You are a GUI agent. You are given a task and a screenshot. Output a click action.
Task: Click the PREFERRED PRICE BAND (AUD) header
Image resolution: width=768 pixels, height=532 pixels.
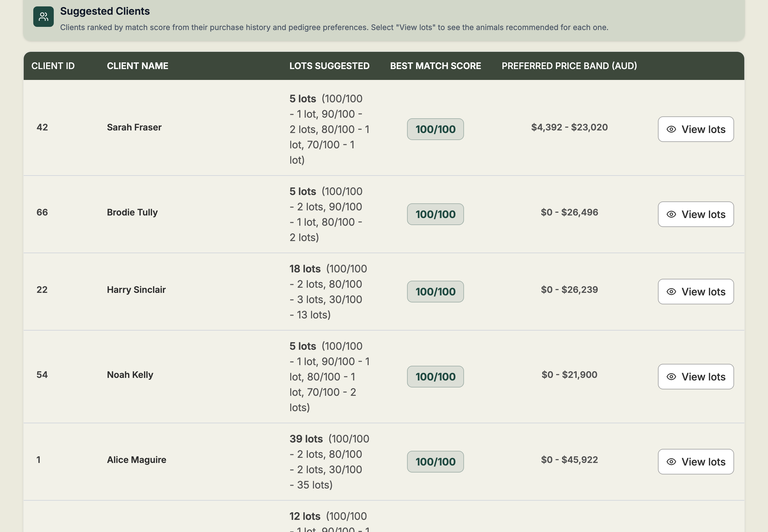[x=569, y=66]
